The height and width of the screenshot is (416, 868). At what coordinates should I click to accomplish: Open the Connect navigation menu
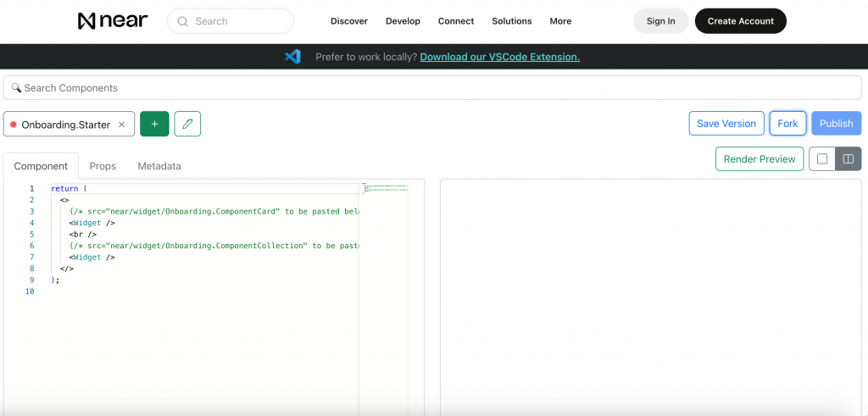456,21
